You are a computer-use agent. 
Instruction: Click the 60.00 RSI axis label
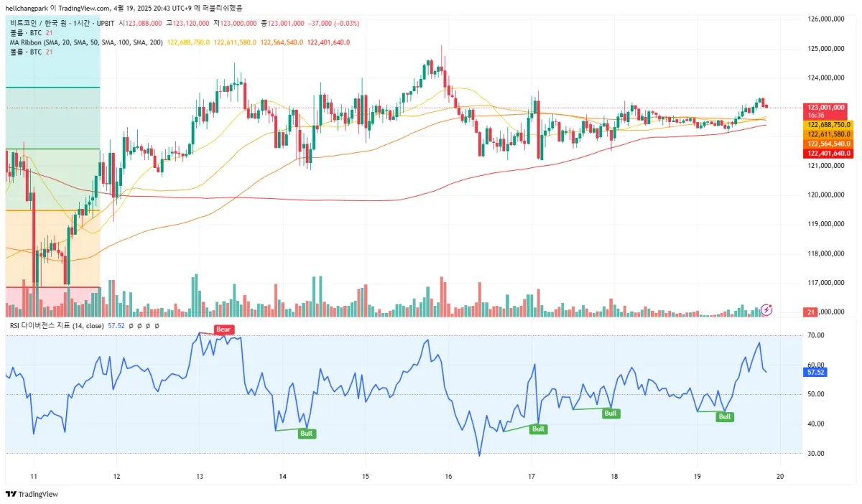pyautogui.click(x=815, y=365)
